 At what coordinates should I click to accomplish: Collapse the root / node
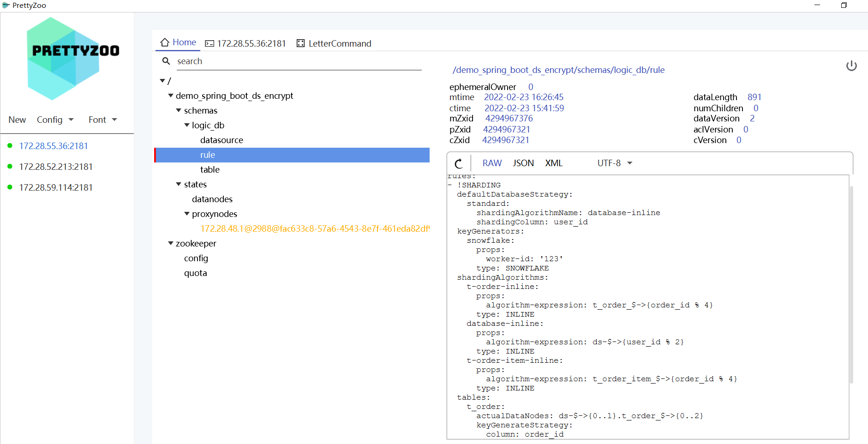pos(162,81)
